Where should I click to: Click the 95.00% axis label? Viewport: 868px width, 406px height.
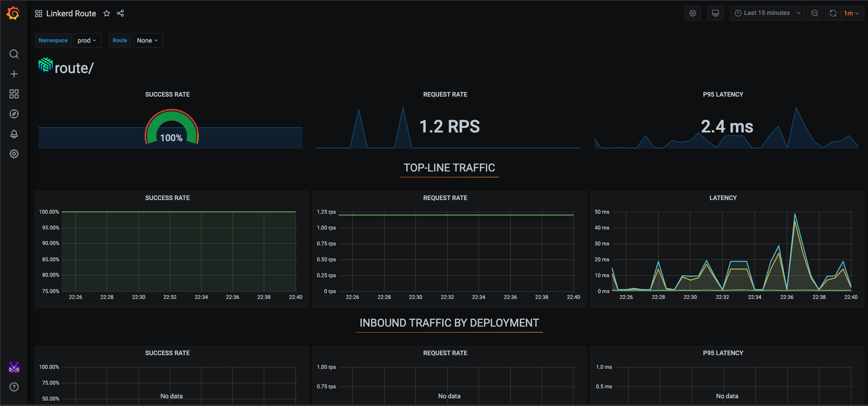click(51, 228)
